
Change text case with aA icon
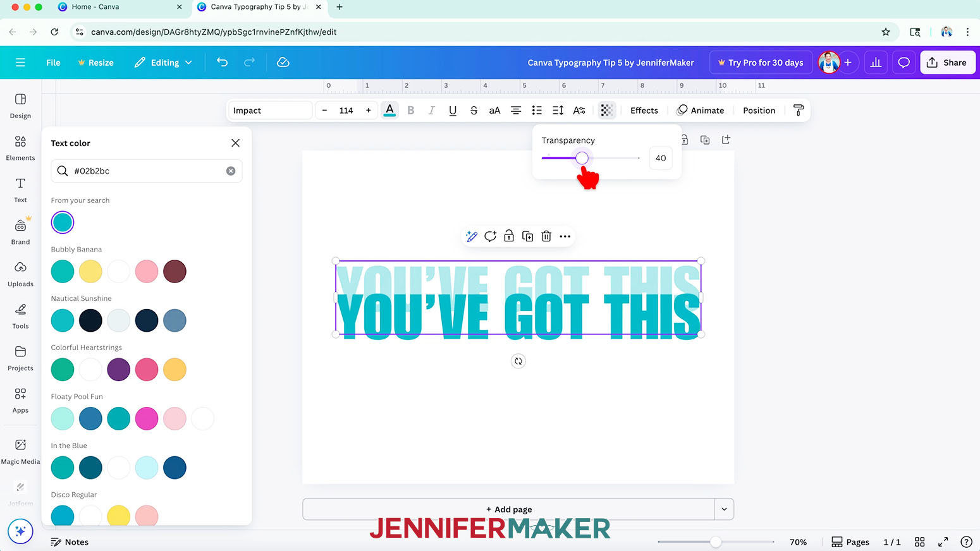click(494, 110)
